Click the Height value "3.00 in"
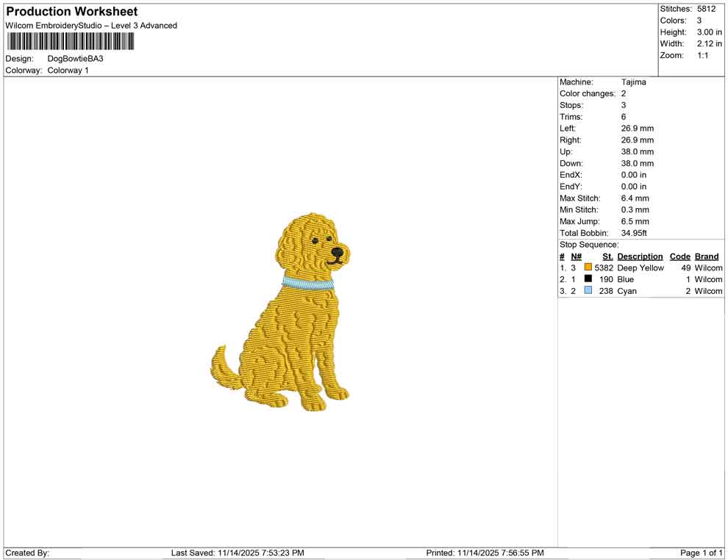 click(x=709, y=32)
